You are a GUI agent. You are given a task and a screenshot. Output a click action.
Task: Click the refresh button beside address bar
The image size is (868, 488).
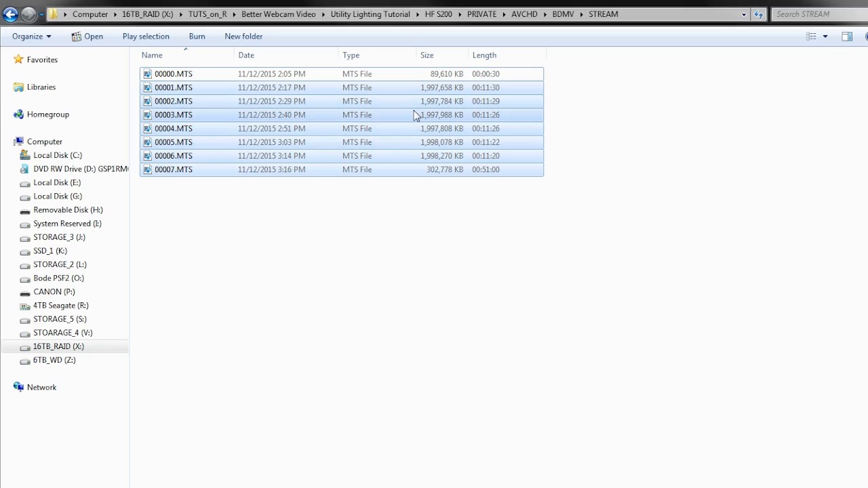coord(758,14)
